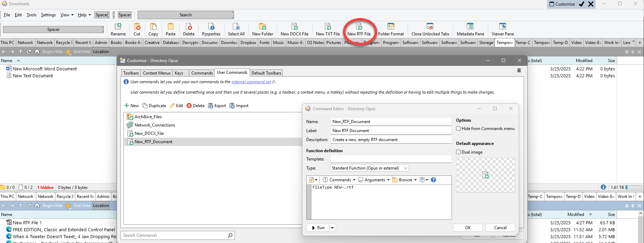Click Close Unlocked Tabs icon
The image size is (644, 243).
point(430,27)
